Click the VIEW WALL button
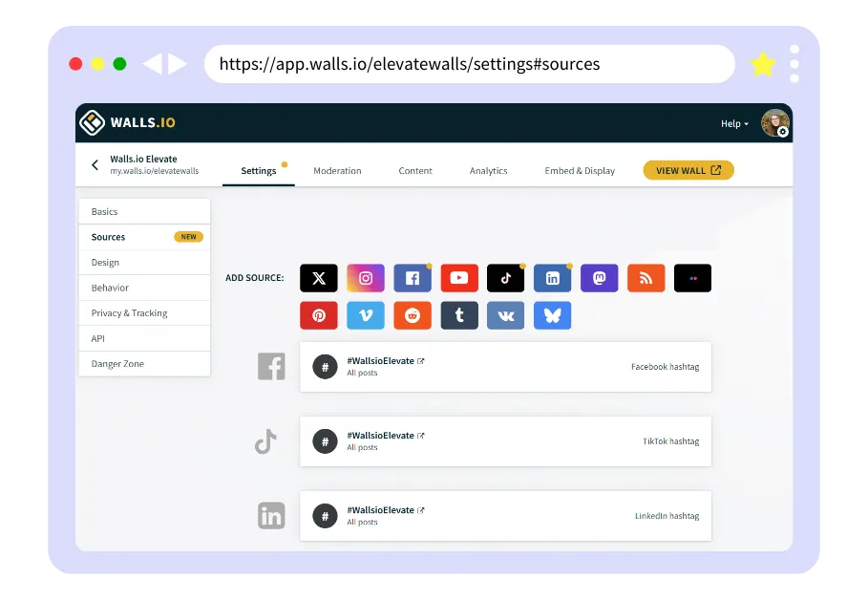 click(688, 171)
